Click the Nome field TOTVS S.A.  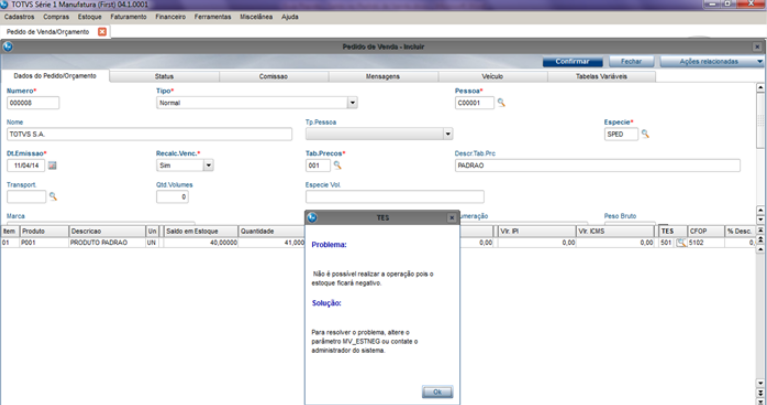pos(150,134)
